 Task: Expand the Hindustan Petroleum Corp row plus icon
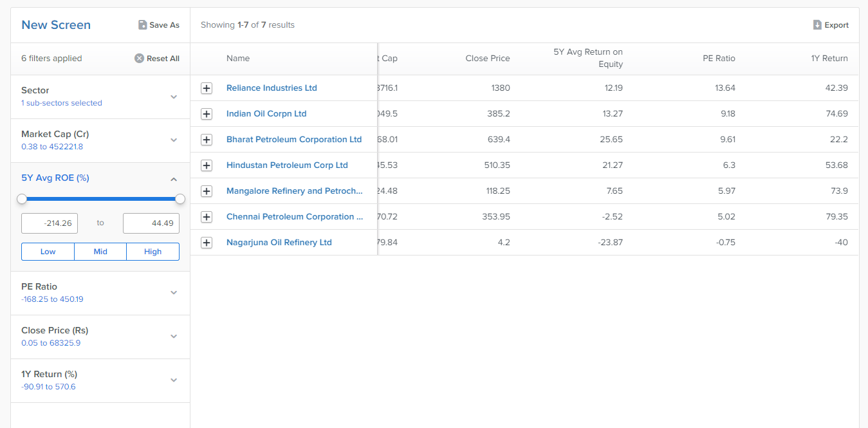pyautogui.click(x=207, y=165)
